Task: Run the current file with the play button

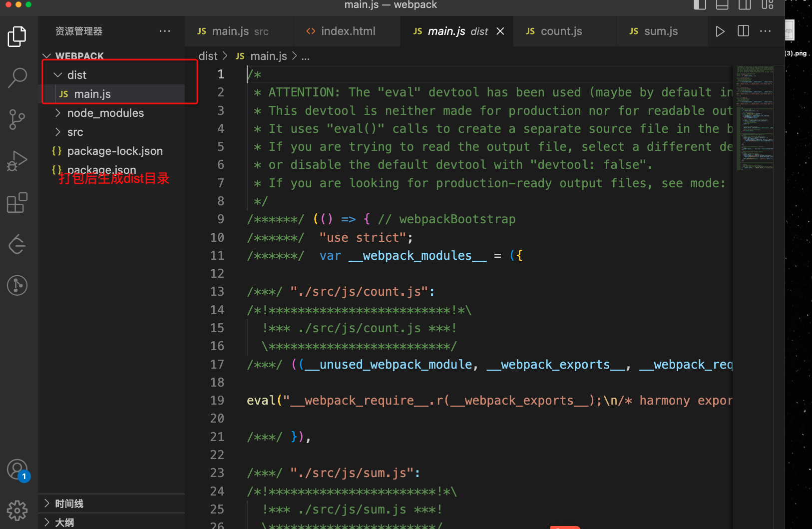Action: coord(720,31)
